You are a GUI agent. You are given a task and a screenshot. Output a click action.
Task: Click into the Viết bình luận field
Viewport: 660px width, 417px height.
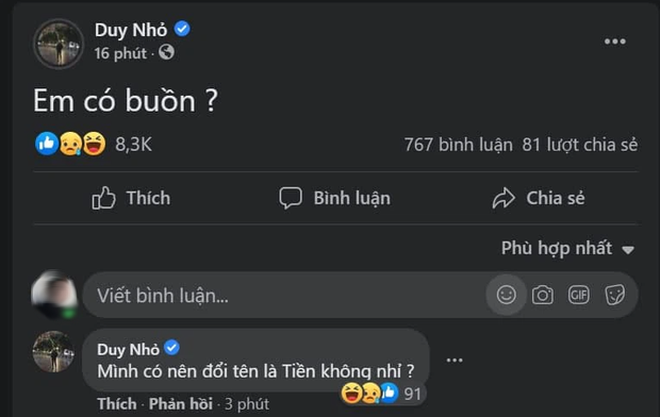click(284, 295)
